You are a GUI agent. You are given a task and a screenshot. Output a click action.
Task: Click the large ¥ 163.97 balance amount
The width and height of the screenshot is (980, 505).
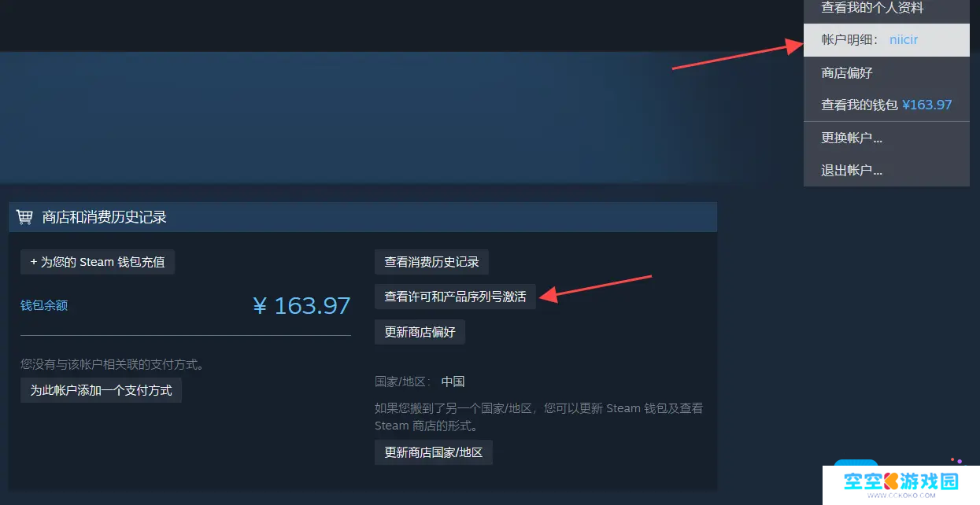tap(301, 305)
